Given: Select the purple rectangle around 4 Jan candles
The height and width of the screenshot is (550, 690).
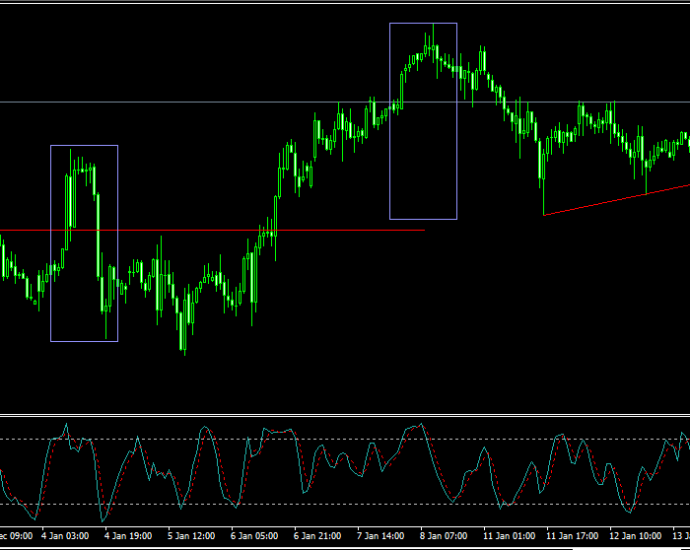Looking at the screenshot, I should point(84,243).
